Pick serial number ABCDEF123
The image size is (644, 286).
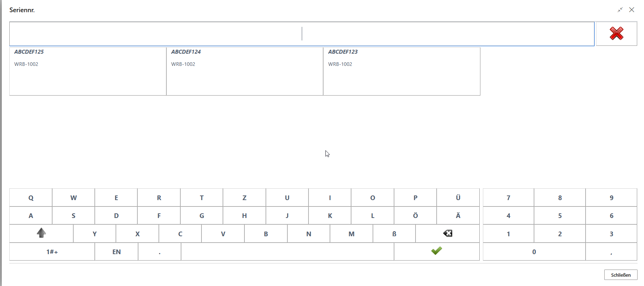coord(401,71)
